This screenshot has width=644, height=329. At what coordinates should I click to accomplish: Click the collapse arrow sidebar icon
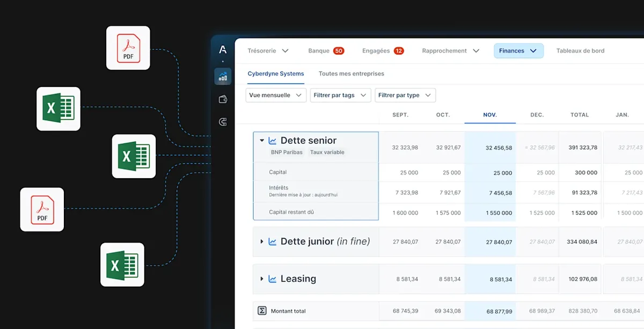(x=223, y=122)
